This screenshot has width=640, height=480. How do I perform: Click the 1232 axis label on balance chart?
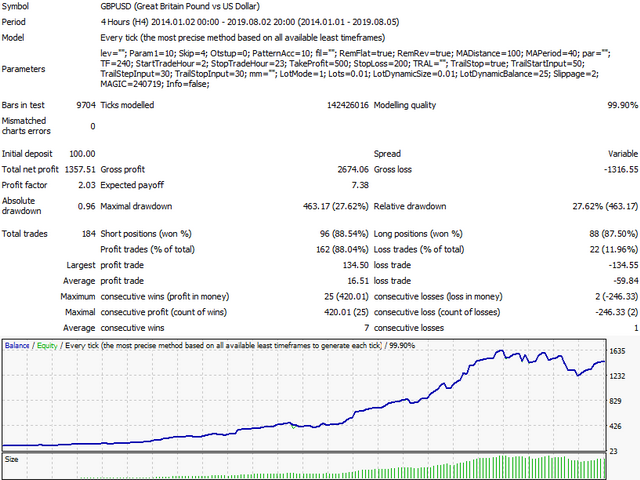coord(617,376)
